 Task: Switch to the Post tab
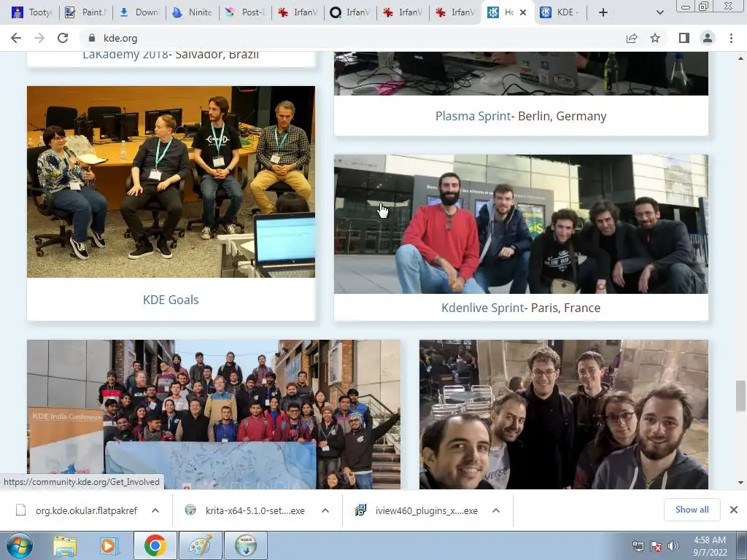[245, 12]
